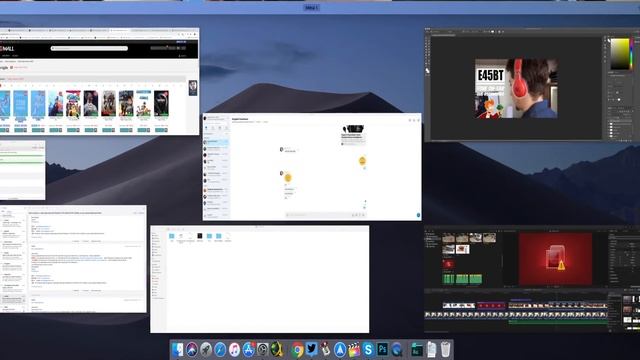Bring the Photoshop window to front
Image resolution: width=640 pixels, height=360 pixels.
tap(532, 84)
